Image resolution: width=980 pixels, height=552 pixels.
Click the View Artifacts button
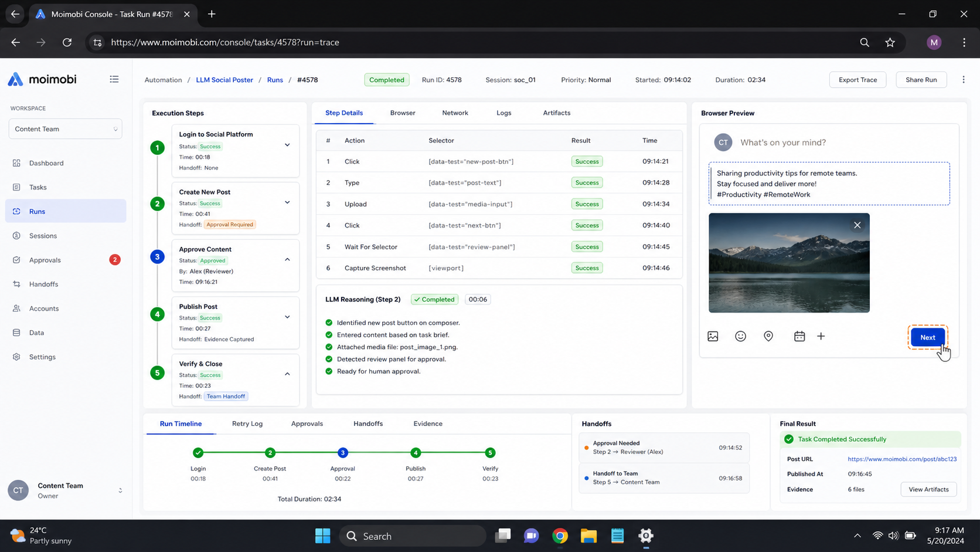click(928, 489)
